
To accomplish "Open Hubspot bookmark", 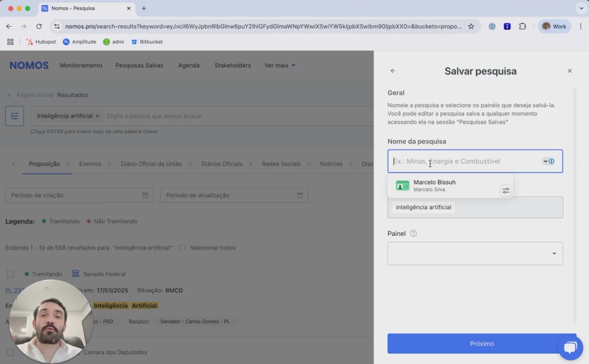I will (41, 42).
